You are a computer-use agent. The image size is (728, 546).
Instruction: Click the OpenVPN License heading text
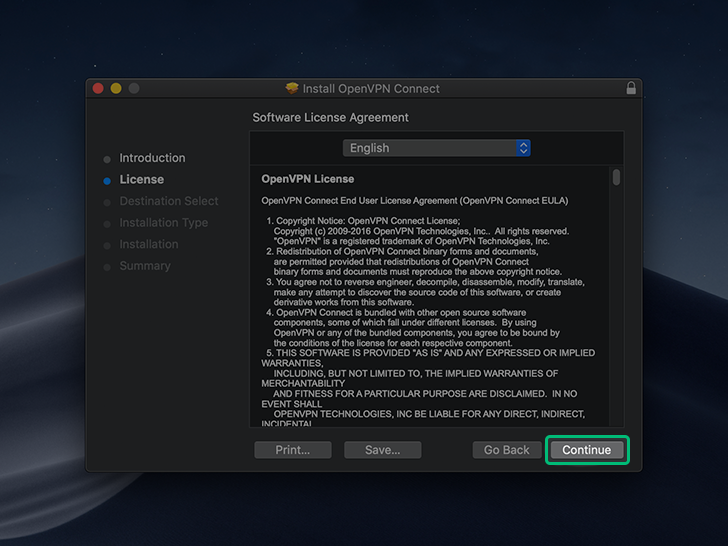point(307,179)
